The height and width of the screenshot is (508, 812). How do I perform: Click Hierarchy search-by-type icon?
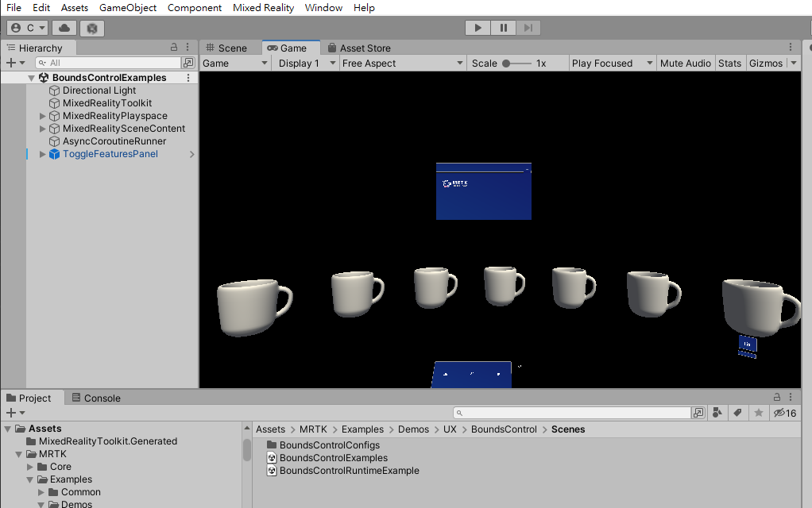click(188, 63)
